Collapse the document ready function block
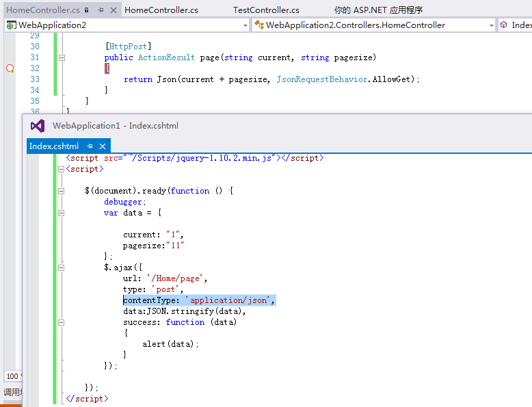 point(61,191)
